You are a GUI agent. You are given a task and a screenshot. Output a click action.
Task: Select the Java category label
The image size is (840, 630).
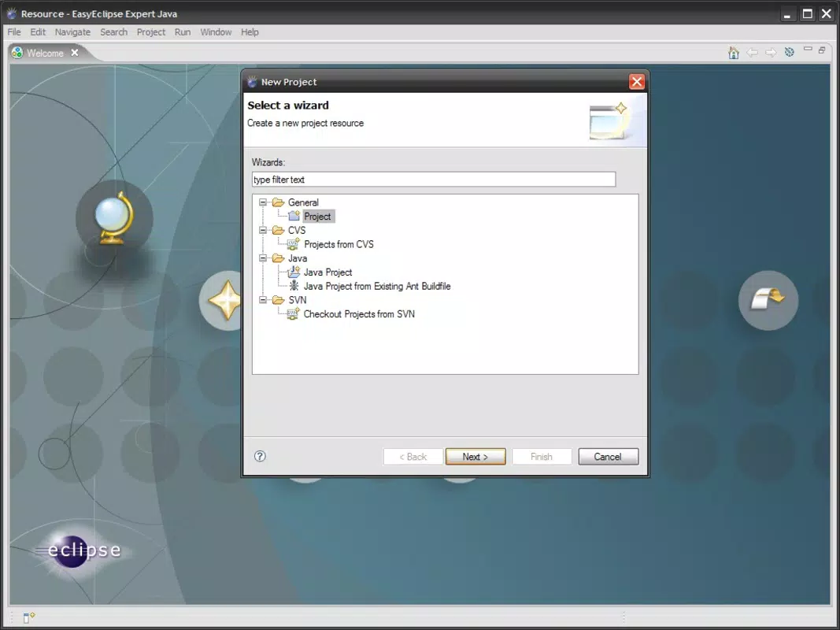click(x=298, y=258)
